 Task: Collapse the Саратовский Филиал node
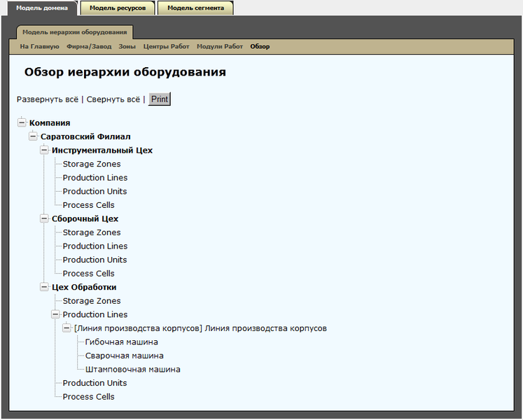33,136
